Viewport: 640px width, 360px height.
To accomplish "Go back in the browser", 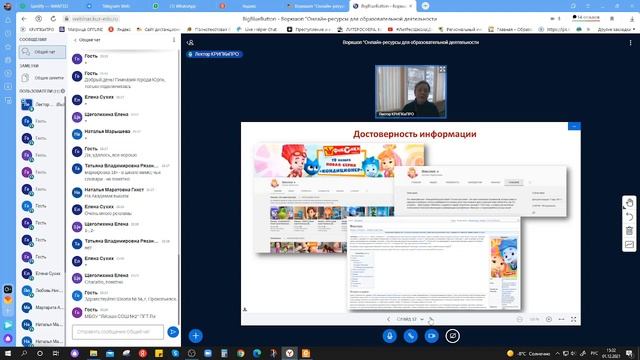I will coord(24,19).
